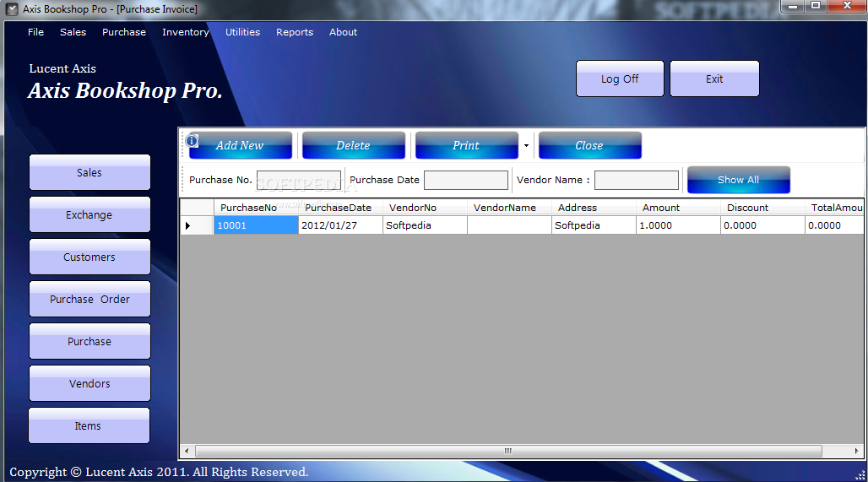Click the app icon in title bar
This screenshot has width=868, height=482.
tap(12, 9)
